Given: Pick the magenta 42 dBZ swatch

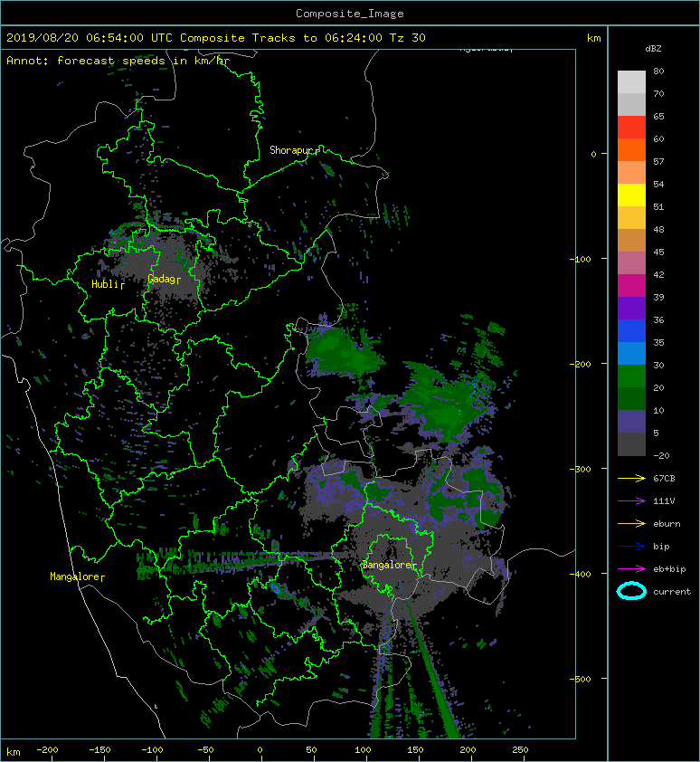Looking at the screenshot, I should pos(631,286).
